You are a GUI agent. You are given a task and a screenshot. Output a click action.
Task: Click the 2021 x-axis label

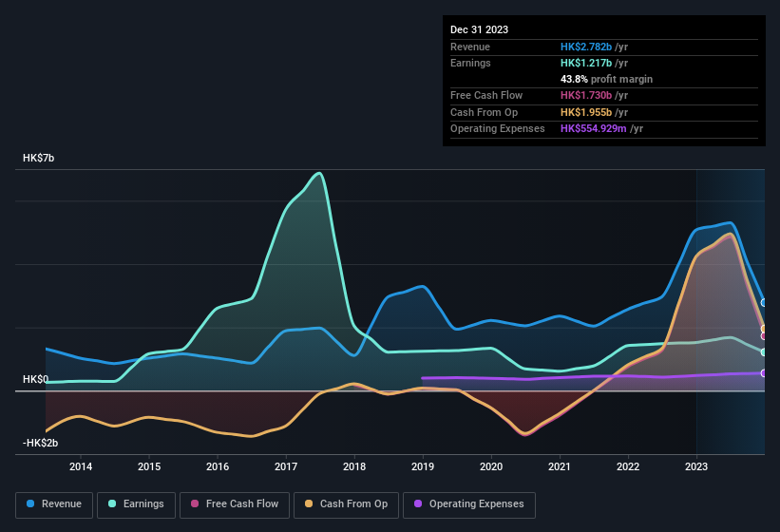point(560,466)
